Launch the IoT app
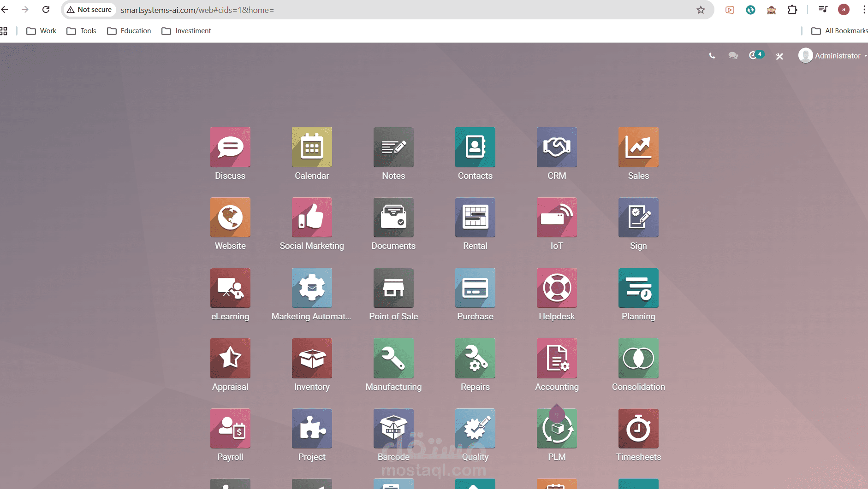This screenshot has width=868, height=489. click(x=557, y=218)
